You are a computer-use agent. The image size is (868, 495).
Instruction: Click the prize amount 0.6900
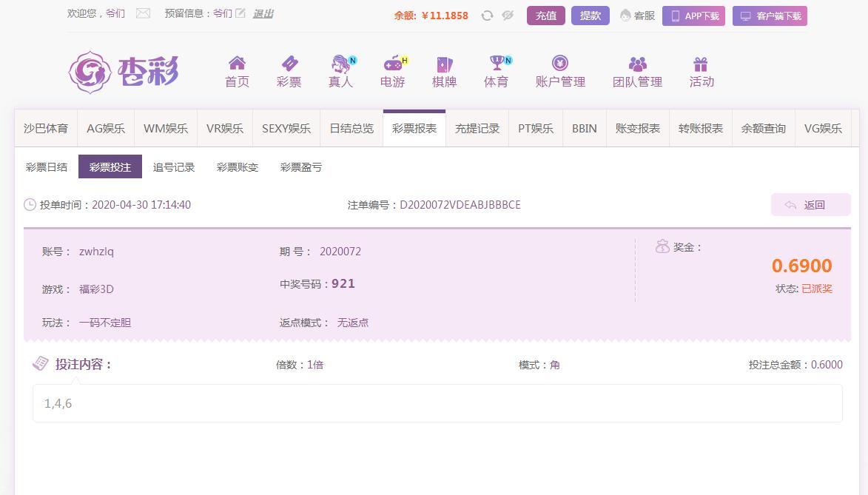point(802,266)
